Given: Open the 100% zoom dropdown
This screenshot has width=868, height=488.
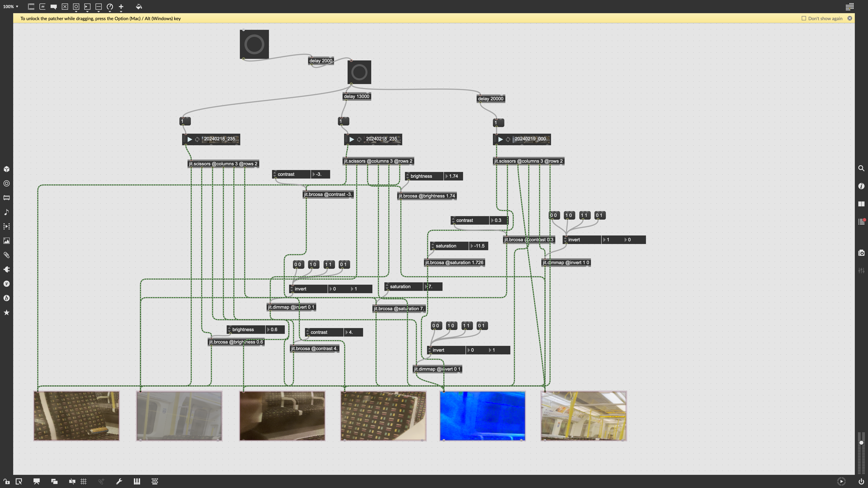Looking at the screenshot, I should point(10,6).
